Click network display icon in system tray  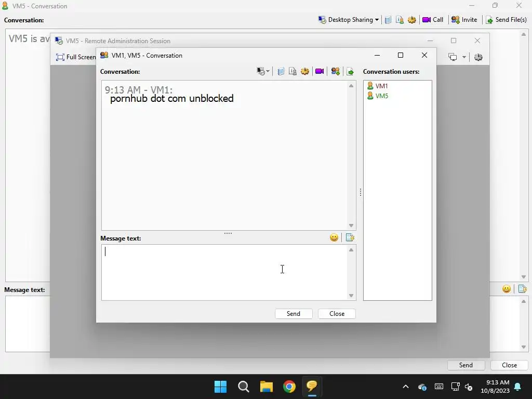pos(455,387)
